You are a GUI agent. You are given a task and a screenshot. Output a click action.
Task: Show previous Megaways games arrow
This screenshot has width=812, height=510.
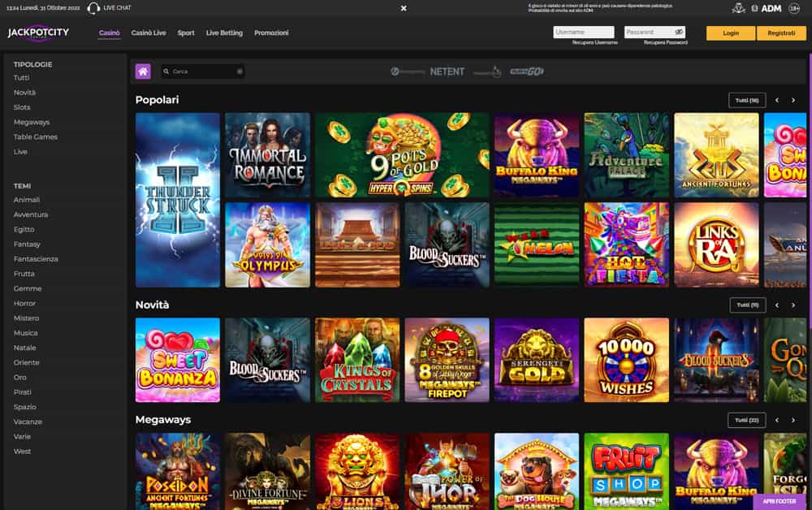777,420
